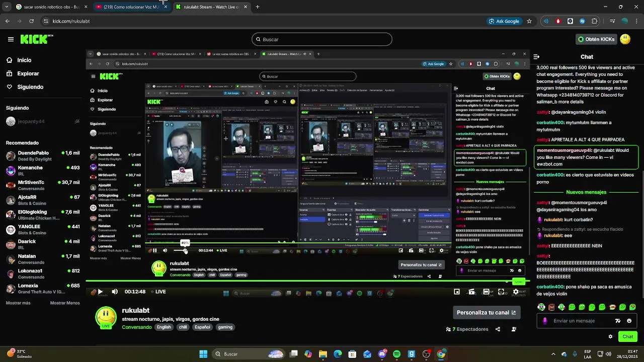644x362 pixels.
Task: Jump to new messages via Nuevos mensajes
Action: point(586,192)
